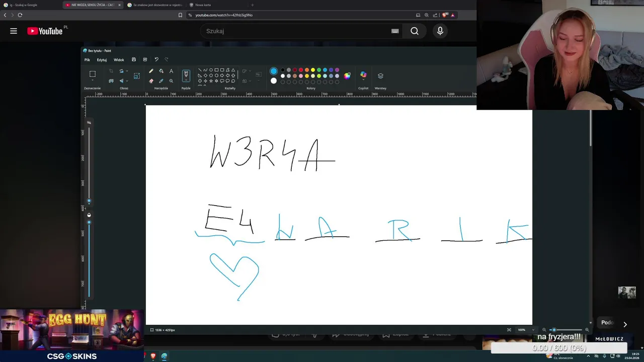Viewport: 644px width, 362px height.
Task: Select the Fill bucket tool
Action: point(161,71)
